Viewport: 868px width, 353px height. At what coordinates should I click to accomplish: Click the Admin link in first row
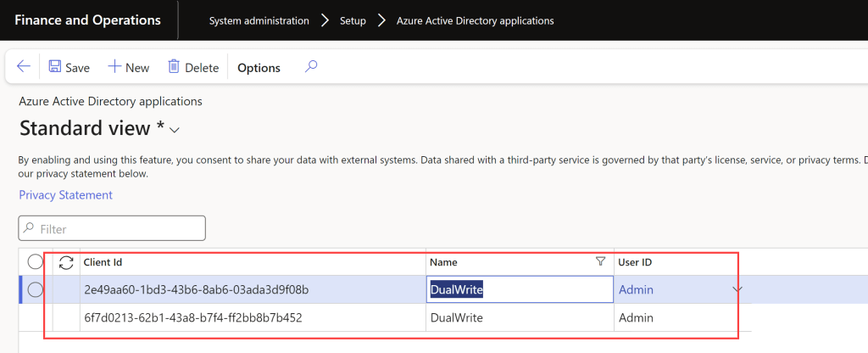click(636, 290)
